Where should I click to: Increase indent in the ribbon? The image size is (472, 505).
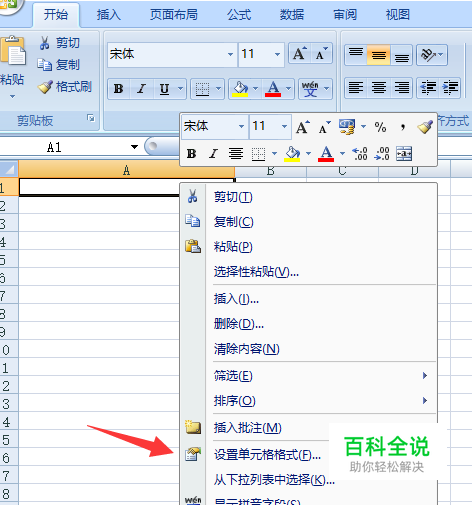click(x=450, y=88)
